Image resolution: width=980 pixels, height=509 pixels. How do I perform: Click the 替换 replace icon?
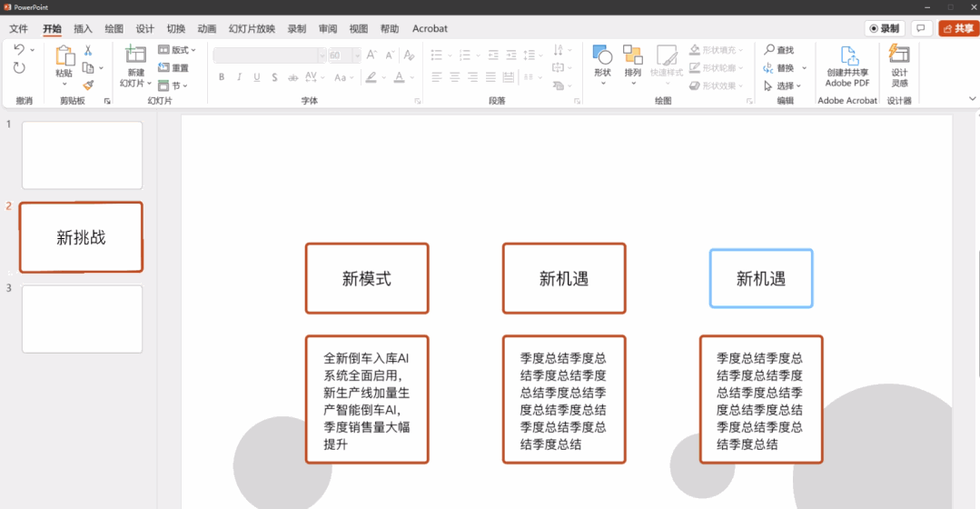pos(778,67)
